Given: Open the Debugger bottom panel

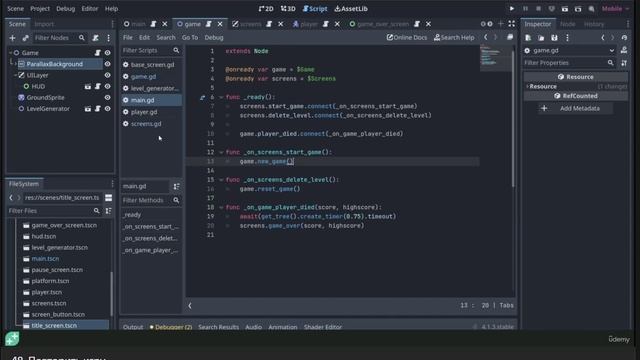Looking at the screenshot, I should pyautogui.click(x=171, y=327).
